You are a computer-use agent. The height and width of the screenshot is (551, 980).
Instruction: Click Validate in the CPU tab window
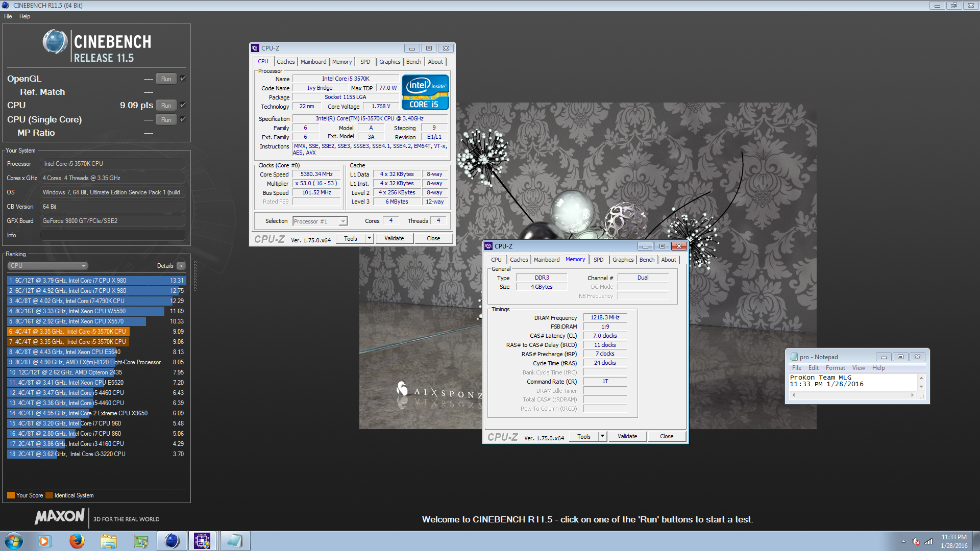pyautogui.click(x=394, y=238)
